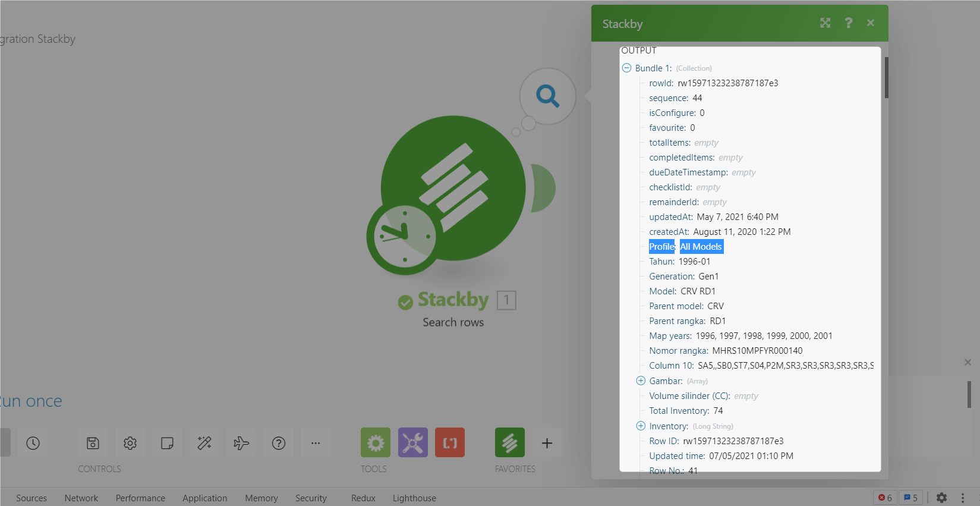Click the add-module handle right of Stackby
The image size is (980, 506).
pos(543,188)
